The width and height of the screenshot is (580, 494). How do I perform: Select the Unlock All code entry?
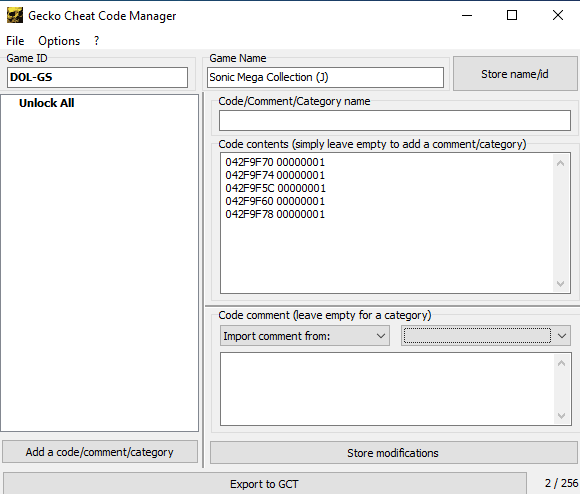point(47,103)
